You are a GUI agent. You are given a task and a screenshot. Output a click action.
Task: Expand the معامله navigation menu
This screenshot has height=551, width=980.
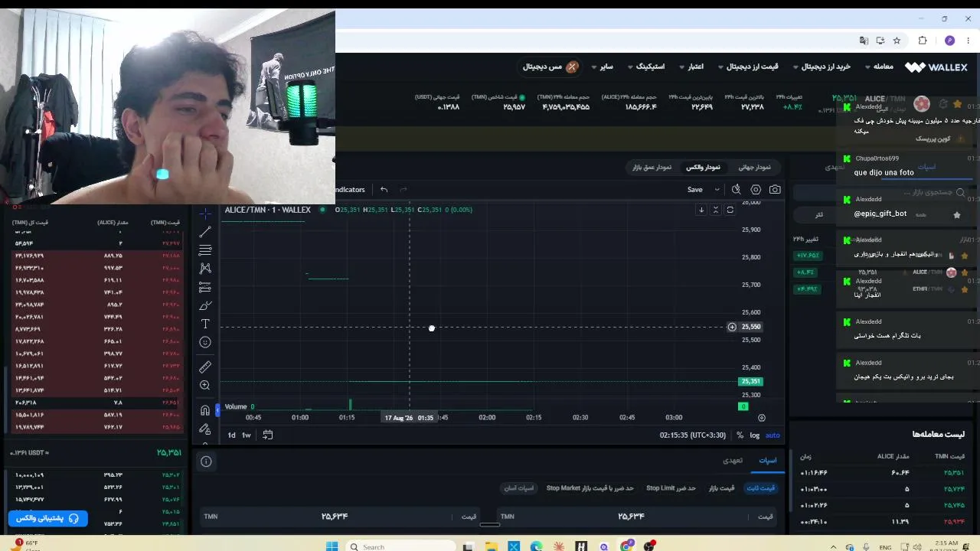pyautogui.click(x=878, y=67)
